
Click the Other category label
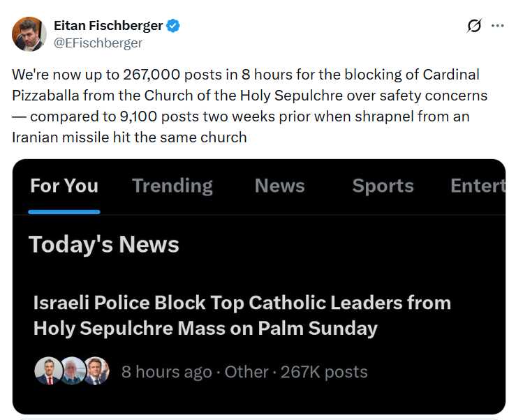[246, 372]
